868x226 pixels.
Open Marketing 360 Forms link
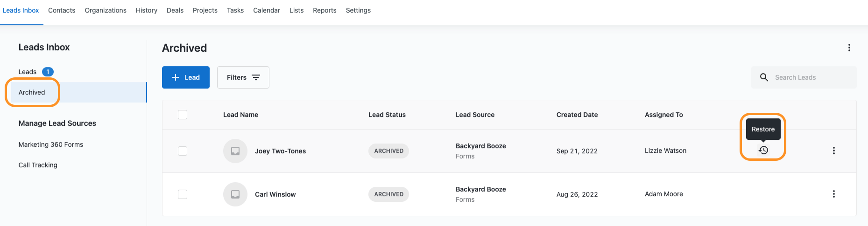51,144
